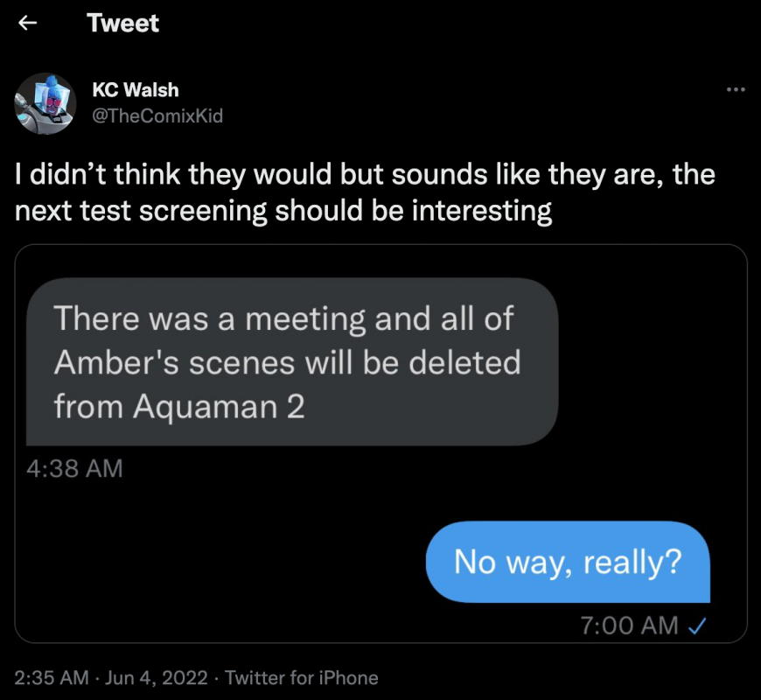Open the three-dot more options menu
761x700 pixels.
pyautogui.click(x=736, y=89)
